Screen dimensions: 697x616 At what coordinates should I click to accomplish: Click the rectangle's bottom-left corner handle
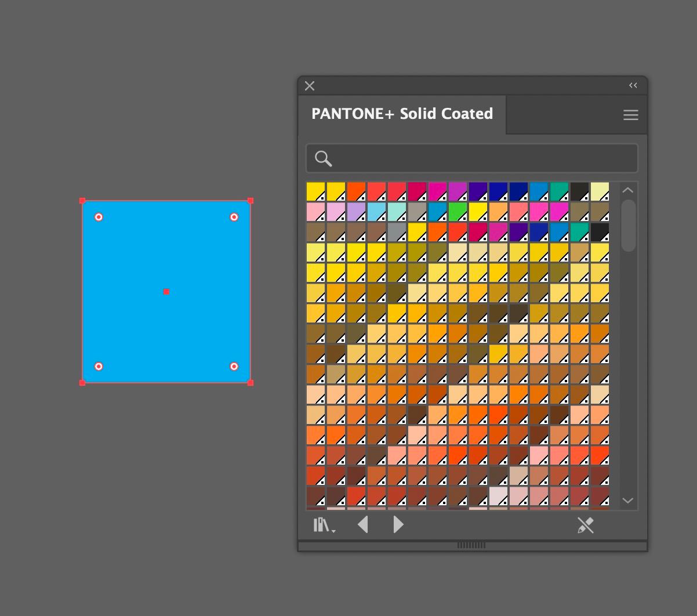pyautogui.click(x=82, y=383)
